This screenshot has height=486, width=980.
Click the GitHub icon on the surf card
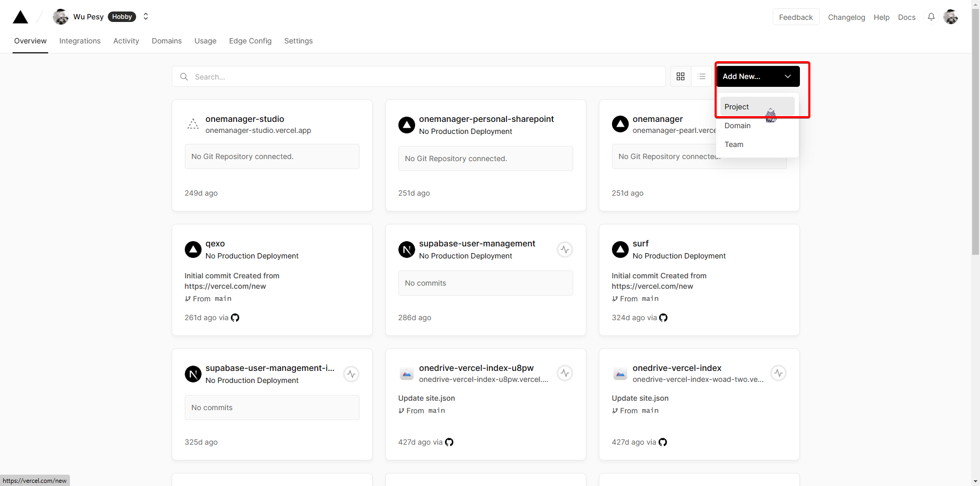663,318
